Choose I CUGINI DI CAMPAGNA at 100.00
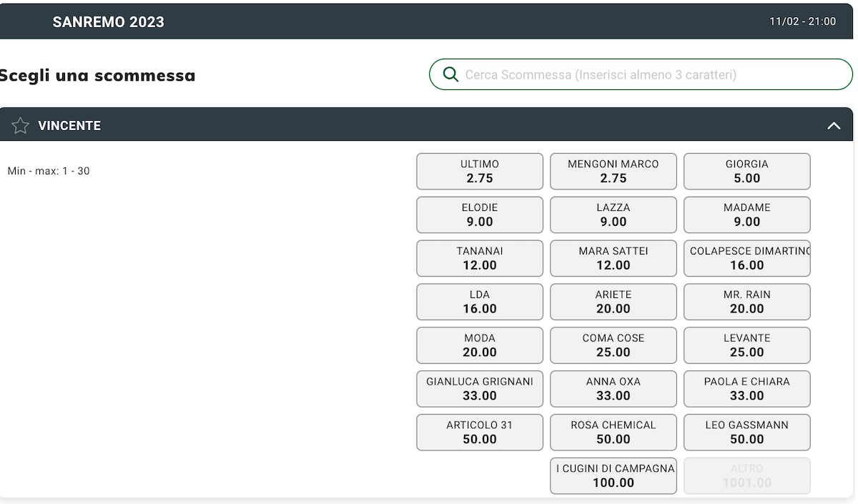The image size is (858, 504). tap(613, 476)
